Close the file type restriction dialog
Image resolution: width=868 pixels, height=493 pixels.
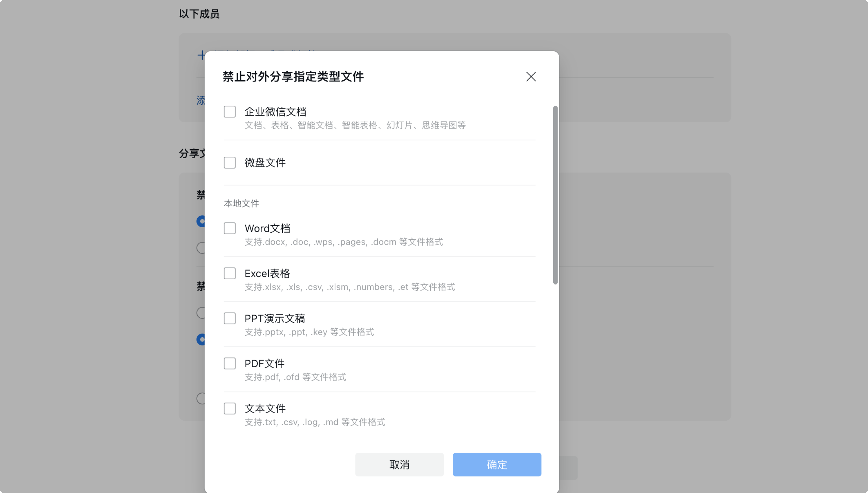click(x=531, y=77)
